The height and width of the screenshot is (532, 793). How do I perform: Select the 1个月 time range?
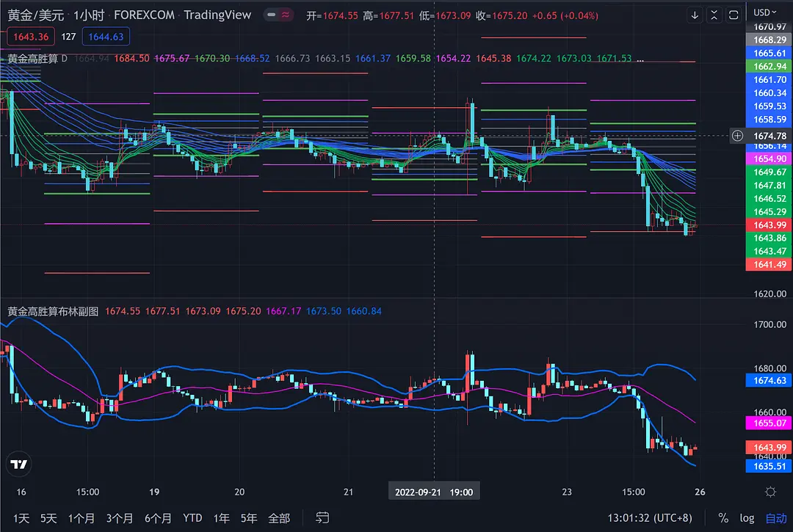pyautogui.click(x=81, y=518)
